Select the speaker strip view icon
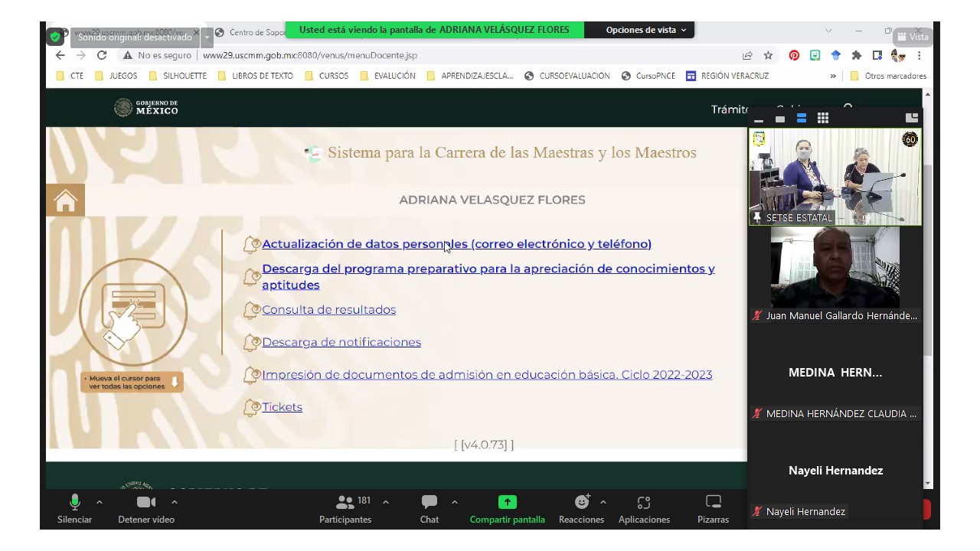980x551 pixels. pyautogui.click(x=802, y=118)
